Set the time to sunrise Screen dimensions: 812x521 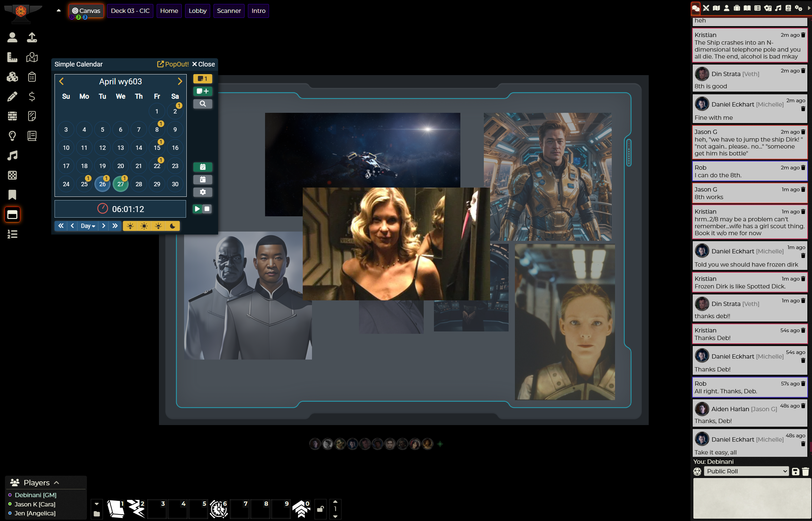[x=130, y=226]
